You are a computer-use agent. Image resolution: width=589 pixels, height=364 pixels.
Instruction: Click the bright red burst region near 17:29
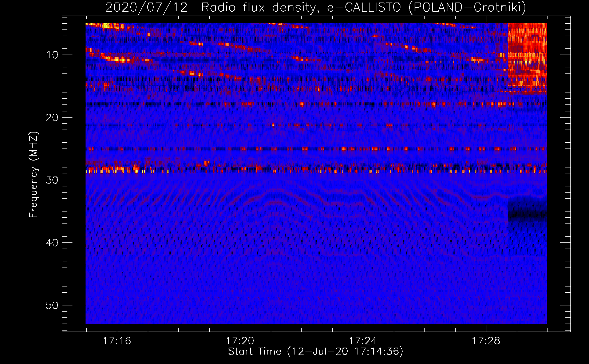tap(527, 58)
